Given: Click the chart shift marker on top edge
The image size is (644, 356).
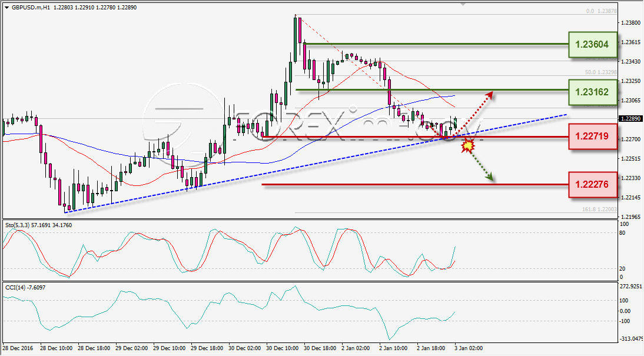Looking at the screenshot, I should pos(463,4).
